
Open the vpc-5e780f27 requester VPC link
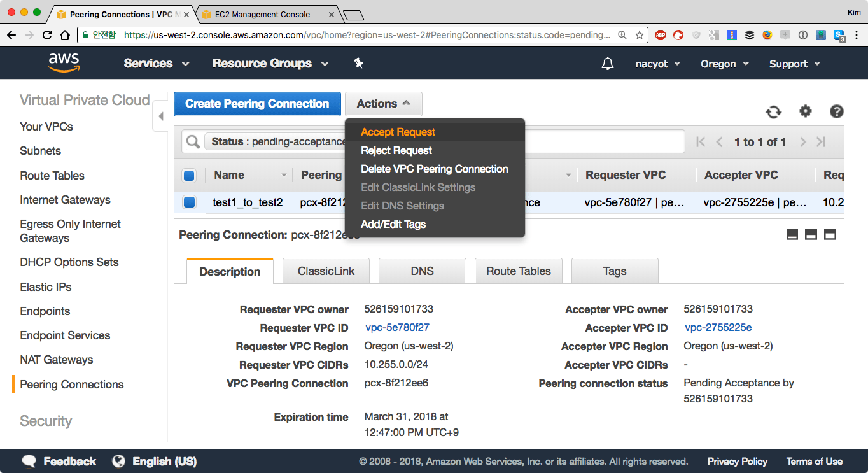click(397, 328)
